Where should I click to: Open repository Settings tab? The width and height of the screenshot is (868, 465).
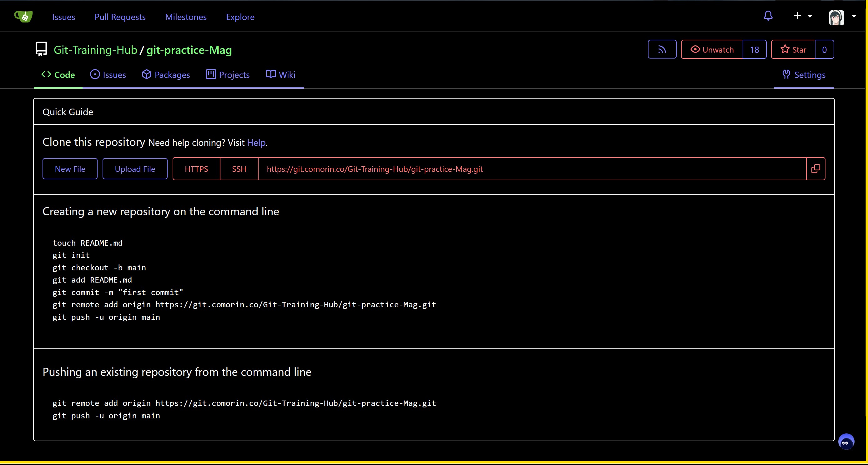coord(804,74)
